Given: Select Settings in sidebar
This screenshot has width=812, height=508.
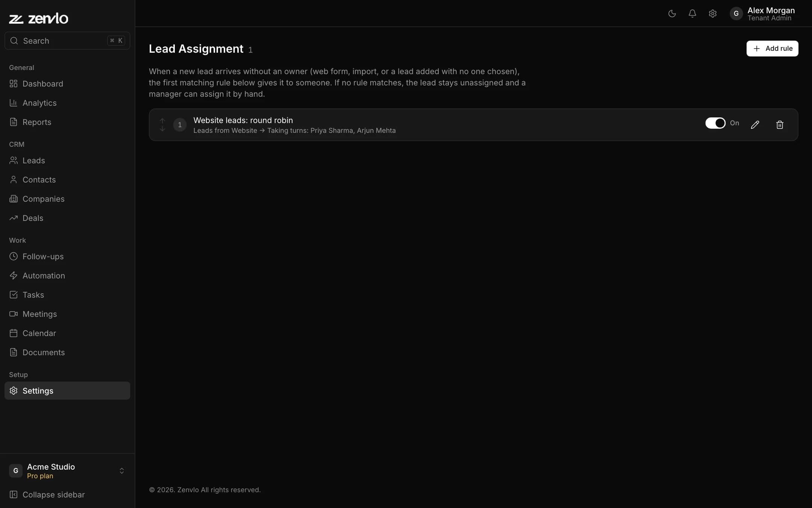Looking at the screenshot, I should 67,391.
